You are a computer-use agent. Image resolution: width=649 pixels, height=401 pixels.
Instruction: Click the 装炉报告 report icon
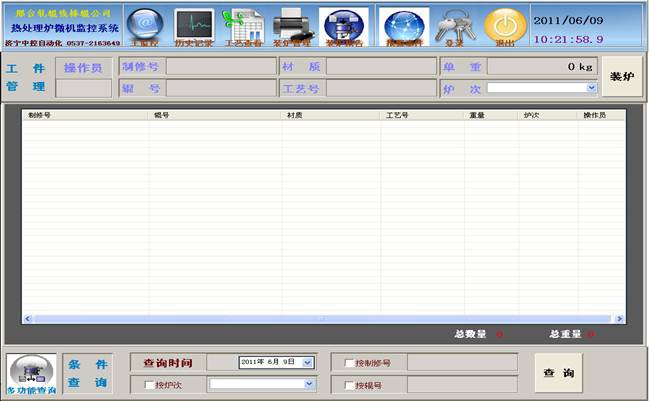coord(343,25)
